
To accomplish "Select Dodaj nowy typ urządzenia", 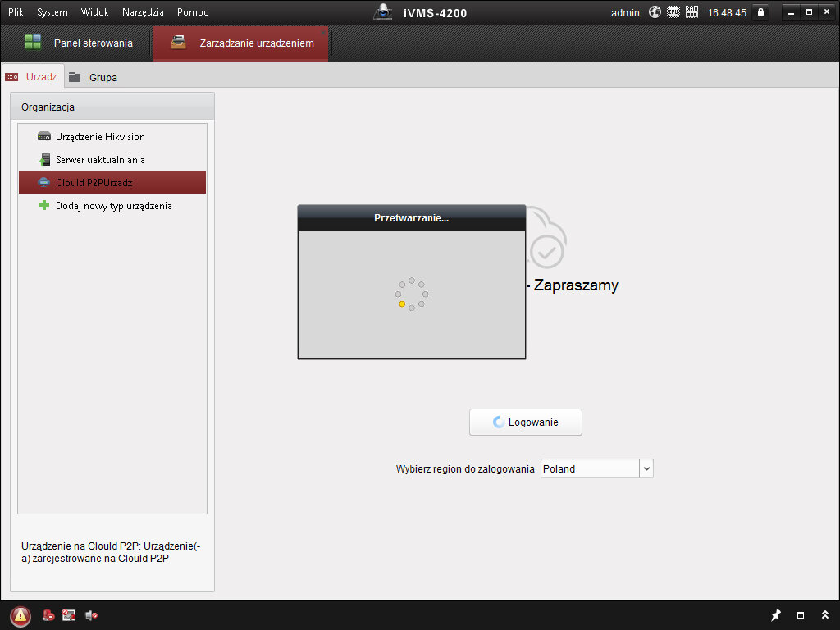I will (x=113, y=206).
